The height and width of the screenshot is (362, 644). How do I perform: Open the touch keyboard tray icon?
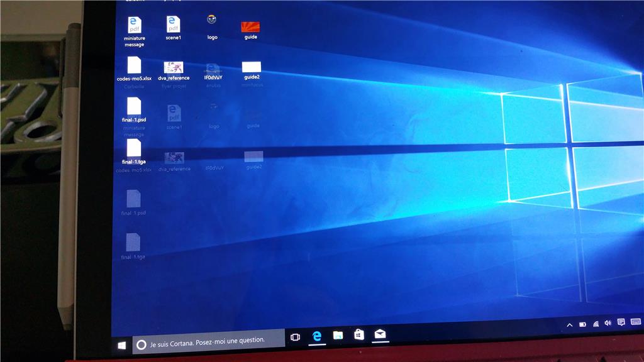pos(636,321)
